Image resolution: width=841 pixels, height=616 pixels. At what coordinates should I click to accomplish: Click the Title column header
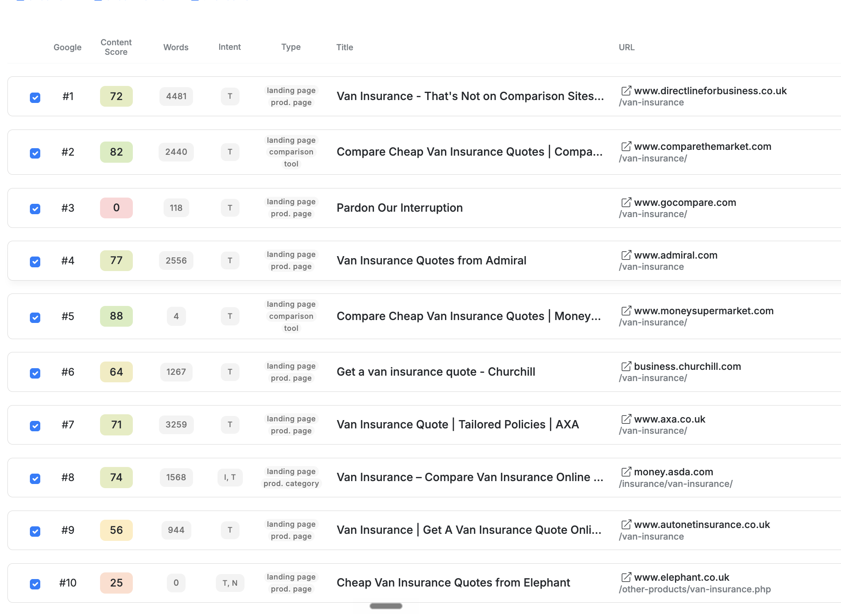(x=345, y=47)
